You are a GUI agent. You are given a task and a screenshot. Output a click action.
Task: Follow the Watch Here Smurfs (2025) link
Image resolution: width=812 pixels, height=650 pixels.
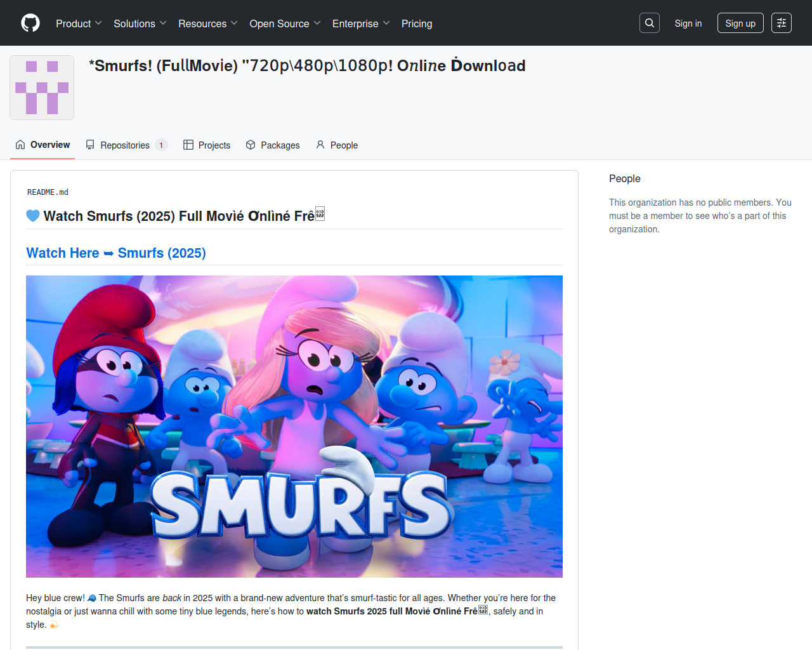pyautogui.click(x=116, y=253)
